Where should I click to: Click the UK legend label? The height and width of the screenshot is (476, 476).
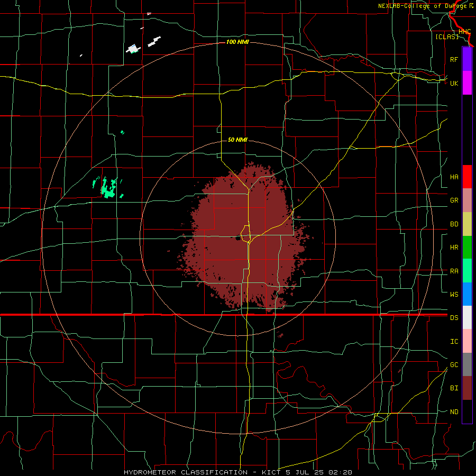pos(454,83)
